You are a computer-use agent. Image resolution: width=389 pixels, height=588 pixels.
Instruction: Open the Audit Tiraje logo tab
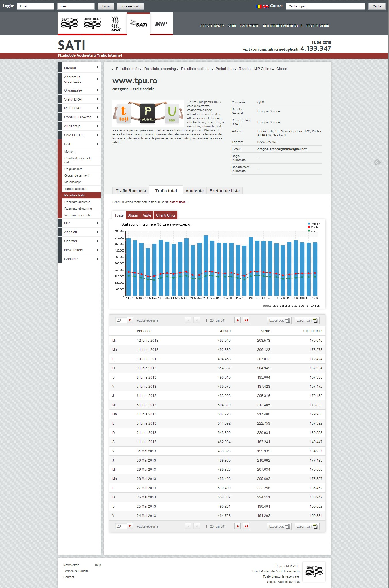click(x=92, y=24)
